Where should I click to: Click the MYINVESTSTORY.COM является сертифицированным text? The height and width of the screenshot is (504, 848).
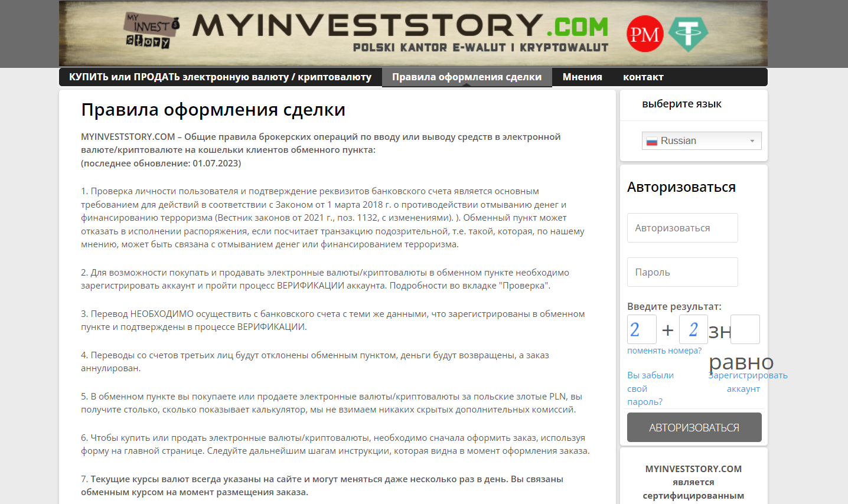pyautogui.click(x=693, y=482)
